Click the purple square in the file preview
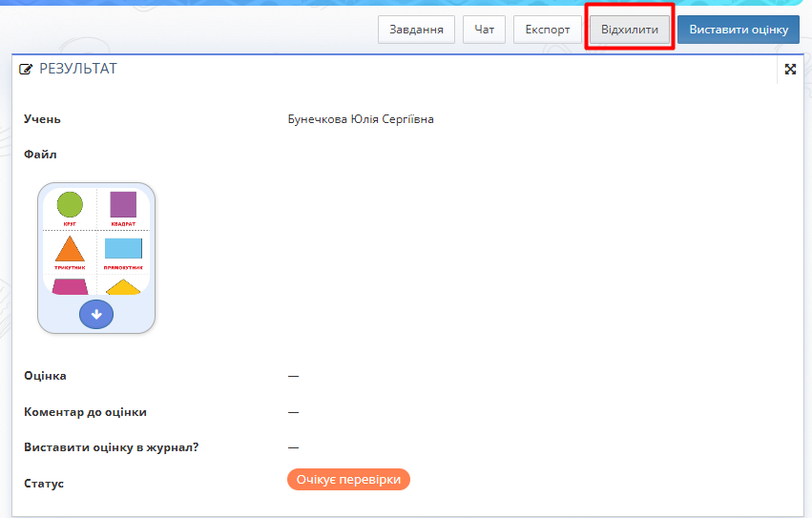This screenshot has width=812, height=518. click(123, 204)
